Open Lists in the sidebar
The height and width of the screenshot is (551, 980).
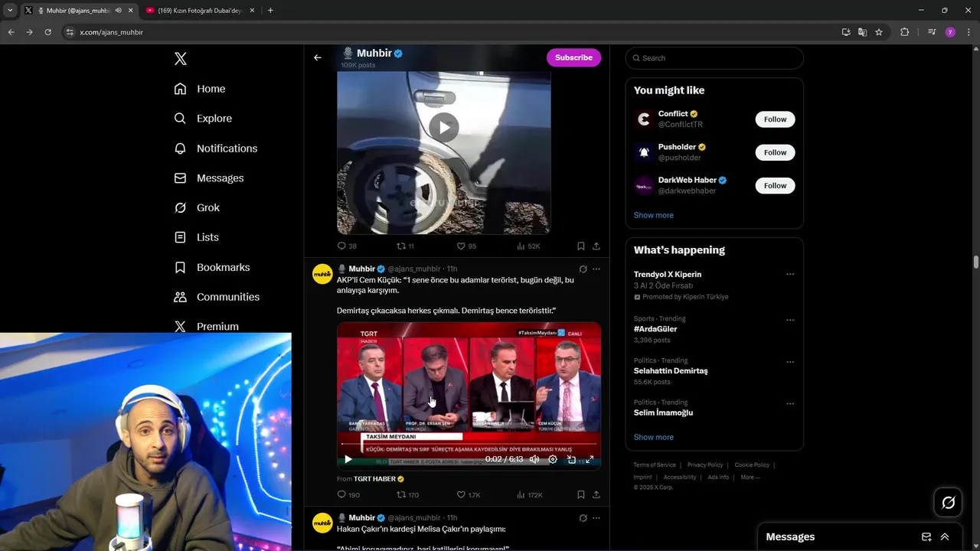(196, 237)
